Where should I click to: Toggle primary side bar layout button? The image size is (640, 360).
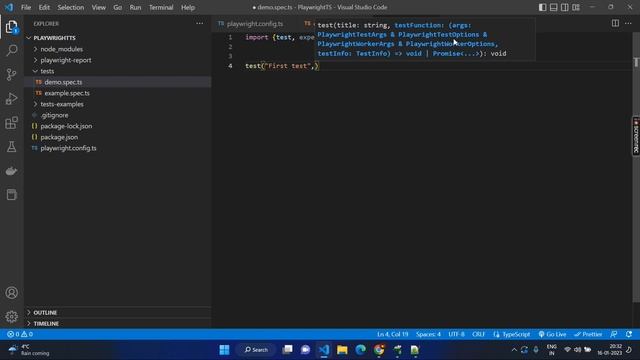[542, 7]
